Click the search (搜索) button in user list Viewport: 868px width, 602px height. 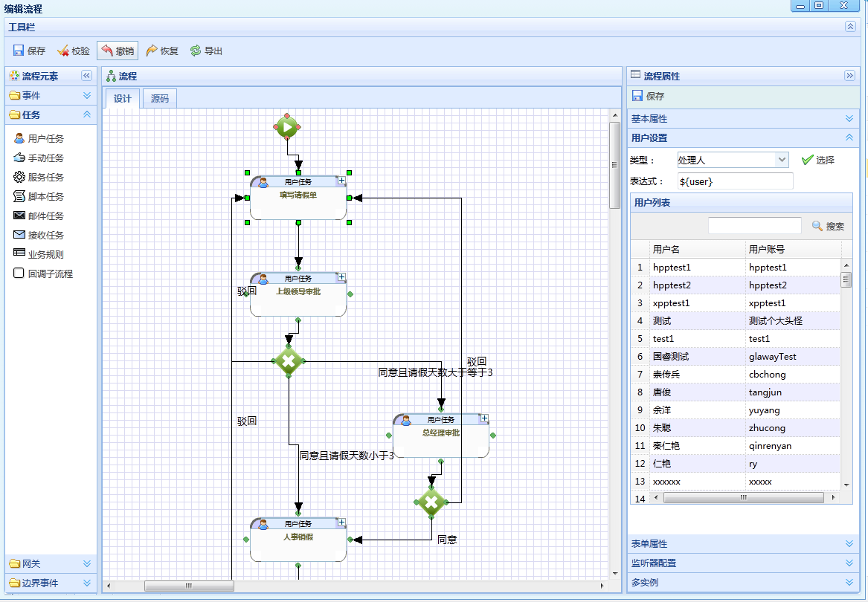coord(828,226)
